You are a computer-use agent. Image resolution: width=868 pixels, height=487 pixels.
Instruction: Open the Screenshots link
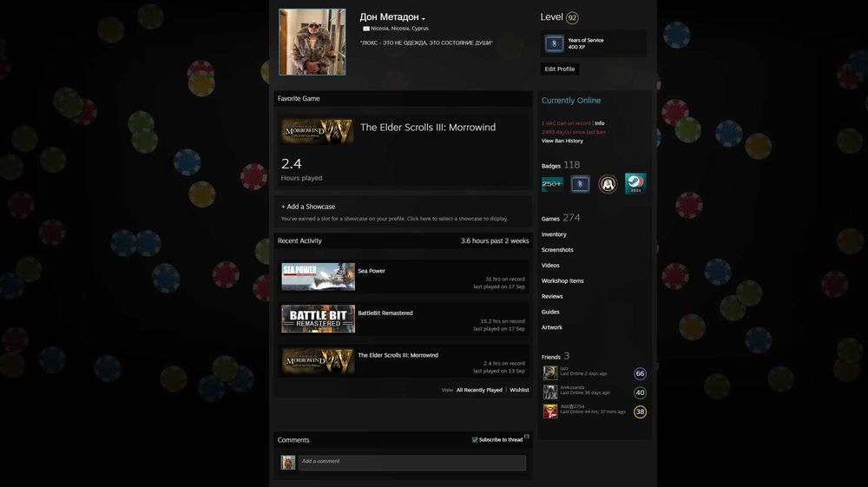tap(557, 250)
